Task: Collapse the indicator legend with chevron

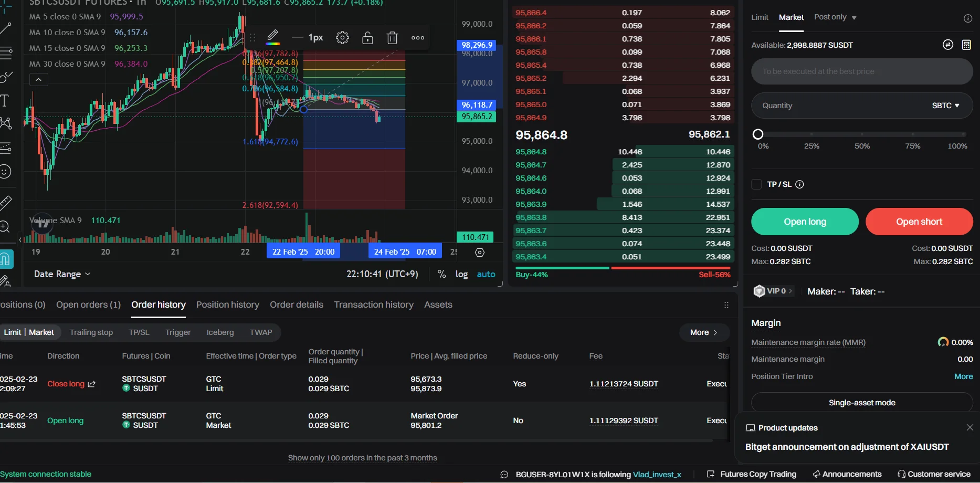Action: (x=38, y=80)
